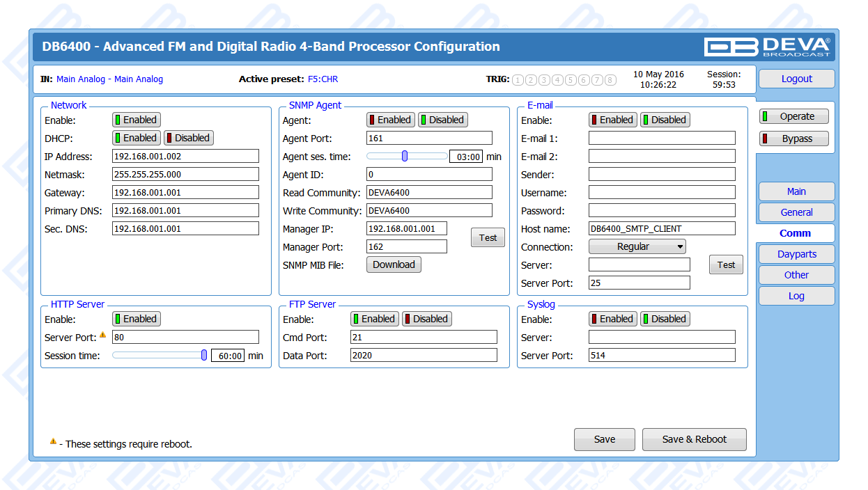This screenshot has height=490, width=868.
Task: Click the Main Analog input link
Action: click(x=80, y=79)
